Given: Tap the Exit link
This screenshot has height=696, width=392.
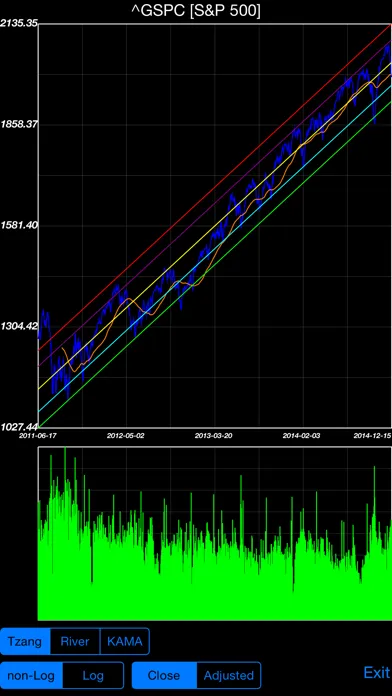Looking at the screenshot, I should point(377,672).
